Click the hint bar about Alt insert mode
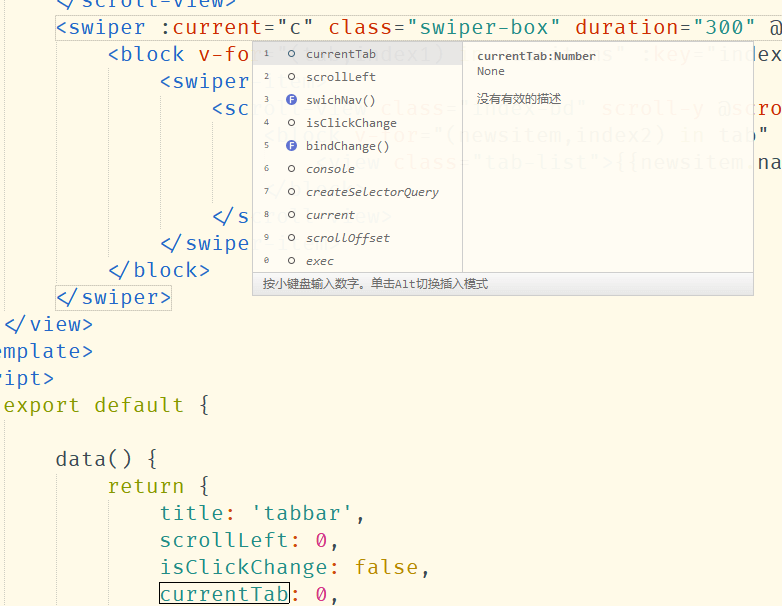Viewport: 782px width, 606px height. 503,284
